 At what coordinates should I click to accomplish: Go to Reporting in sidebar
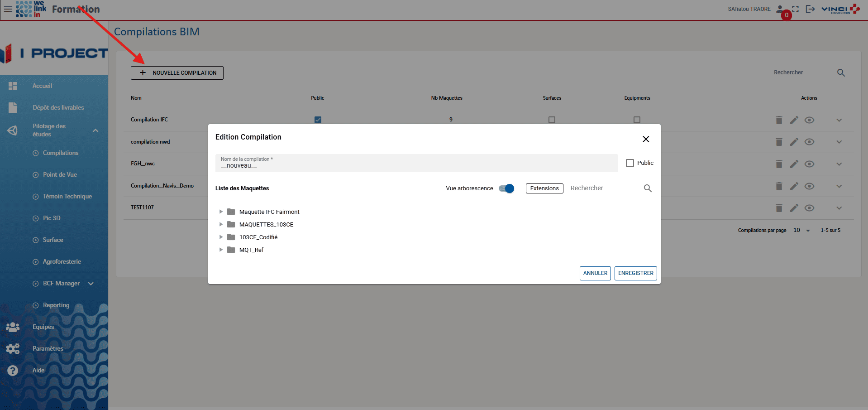(56, 305)
